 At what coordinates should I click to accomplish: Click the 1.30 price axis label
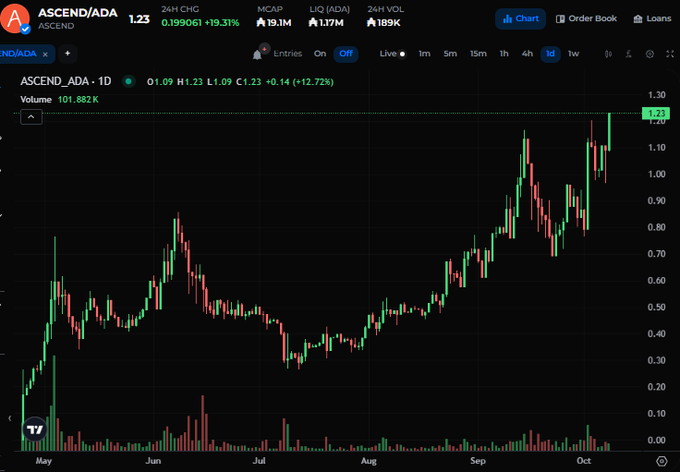coord(656,95)
